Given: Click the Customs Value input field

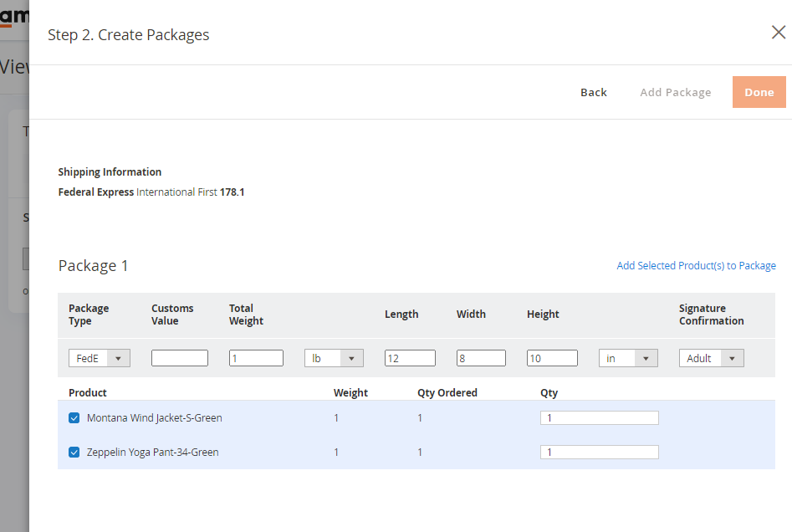Looking at the screenshot, I should pyautogui.click(x=179, y=357).
